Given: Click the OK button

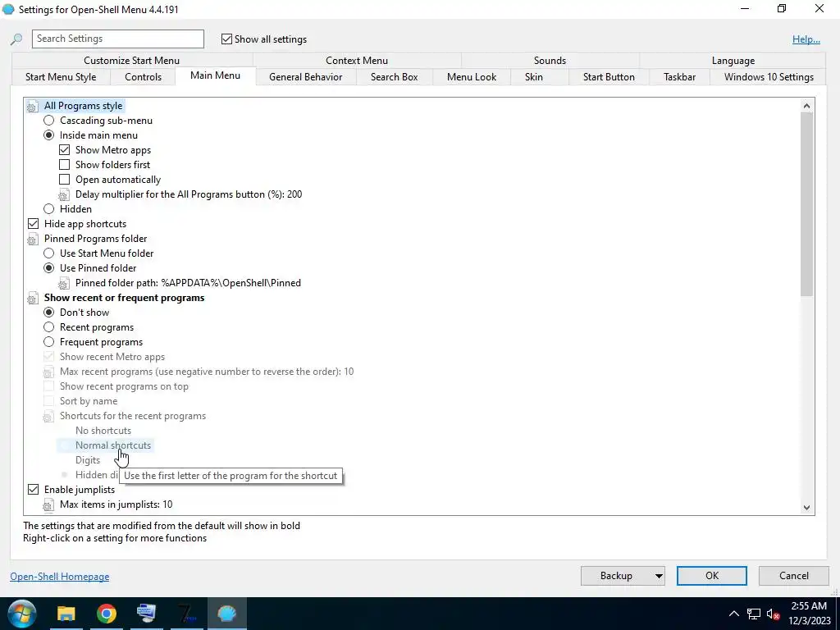Looking at the screenshot, I should coord(711,576).
